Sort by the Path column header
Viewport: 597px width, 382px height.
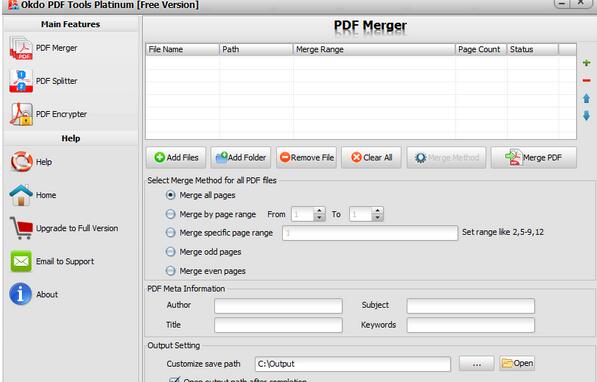tap(256, 50)
